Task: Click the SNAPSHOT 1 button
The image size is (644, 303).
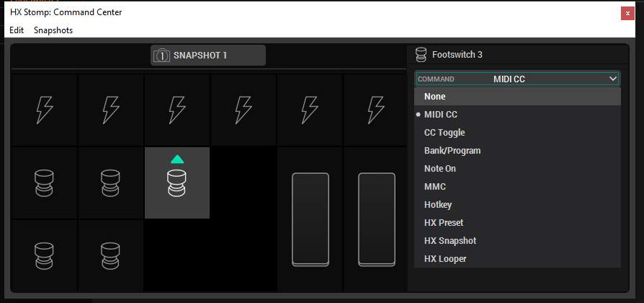Action: [x=208, y=56]
